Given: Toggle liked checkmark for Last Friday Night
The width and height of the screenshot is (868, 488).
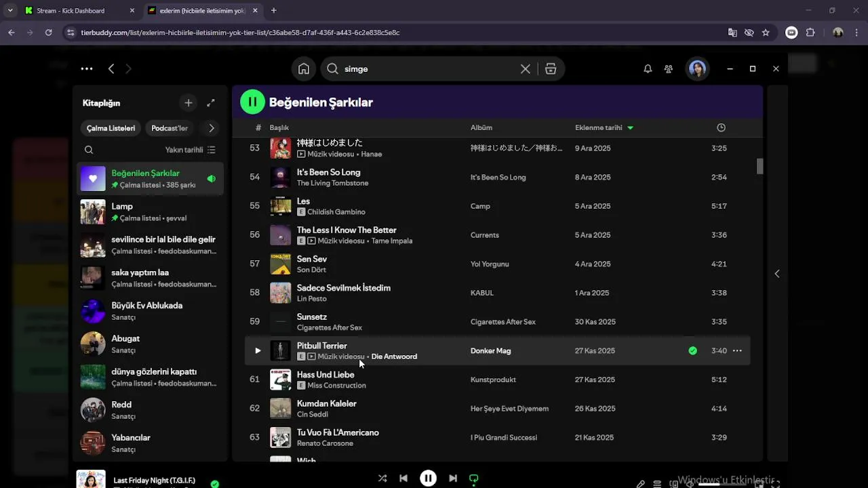Looking at the screenshot, I should tap(214, 484).
